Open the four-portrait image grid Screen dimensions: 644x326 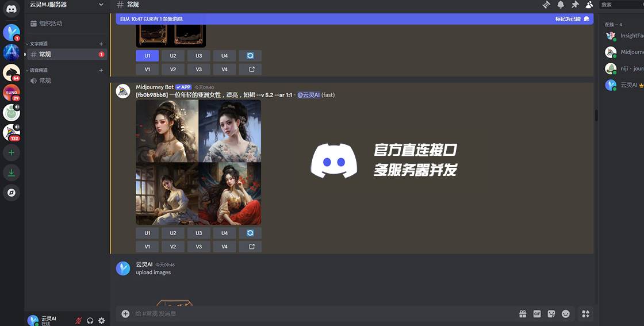(198, 162)
